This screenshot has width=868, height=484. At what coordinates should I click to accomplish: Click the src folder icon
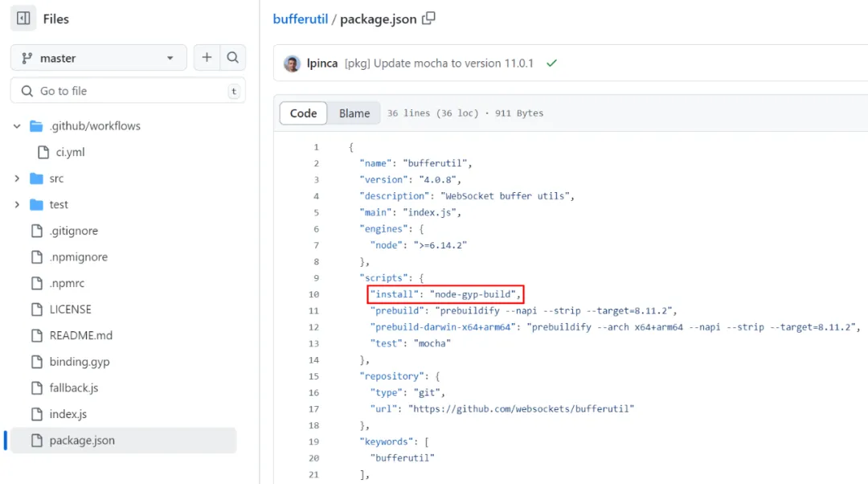(x=36, y=178)
